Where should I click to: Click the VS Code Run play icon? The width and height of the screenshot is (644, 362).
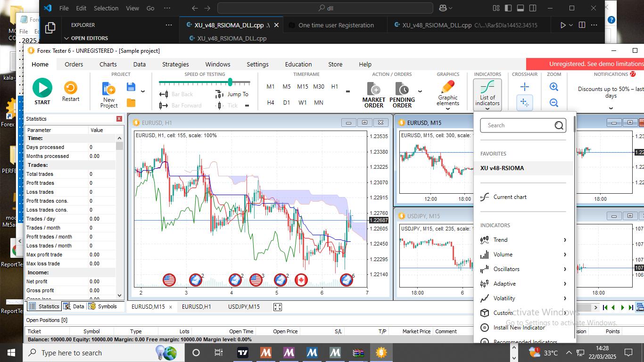tap(563, 25)
